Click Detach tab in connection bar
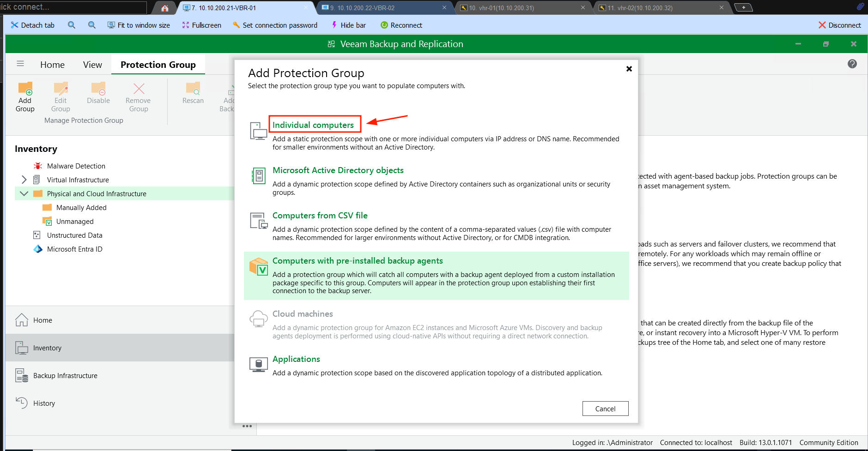The image size is (868, 451). (x=32, y=25)
